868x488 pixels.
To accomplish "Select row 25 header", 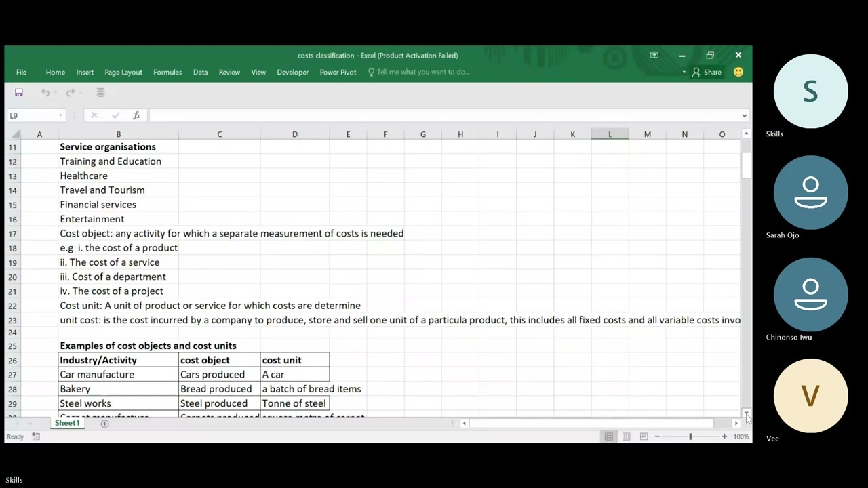I will 13,346.
